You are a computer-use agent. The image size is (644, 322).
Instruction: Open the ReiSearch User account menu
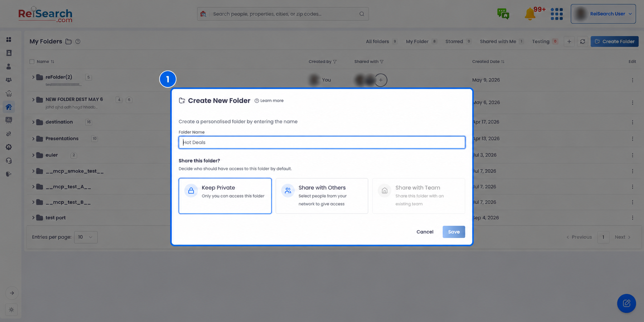[603, 14]
